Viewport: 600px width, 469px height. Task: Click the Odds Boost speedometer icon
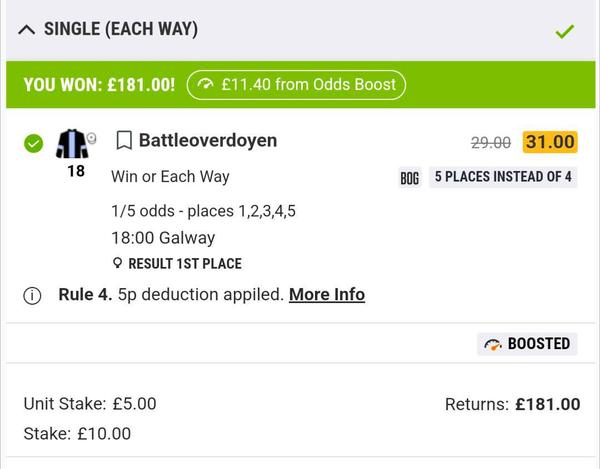tap(207, 85)
